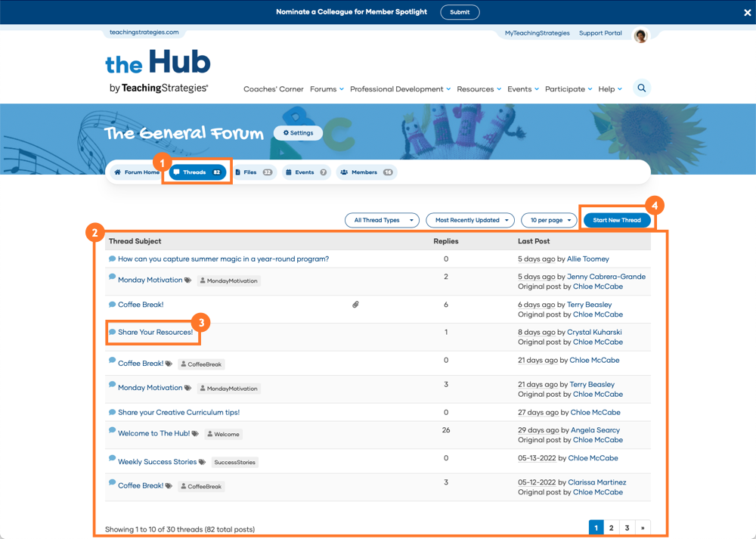Click the file icon on the Files tab

(x=237, y=172)
